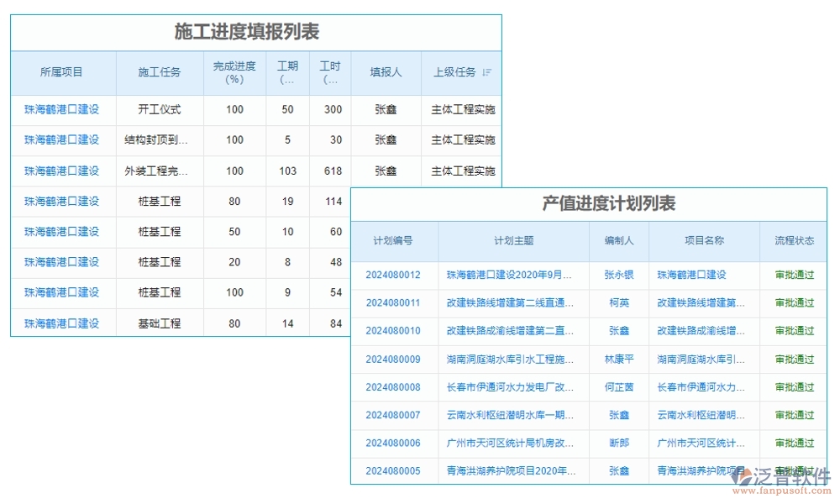This screenshot has width=840, height=504.
Task: Select the 基础工程 task cell
Action: point(159,323)
